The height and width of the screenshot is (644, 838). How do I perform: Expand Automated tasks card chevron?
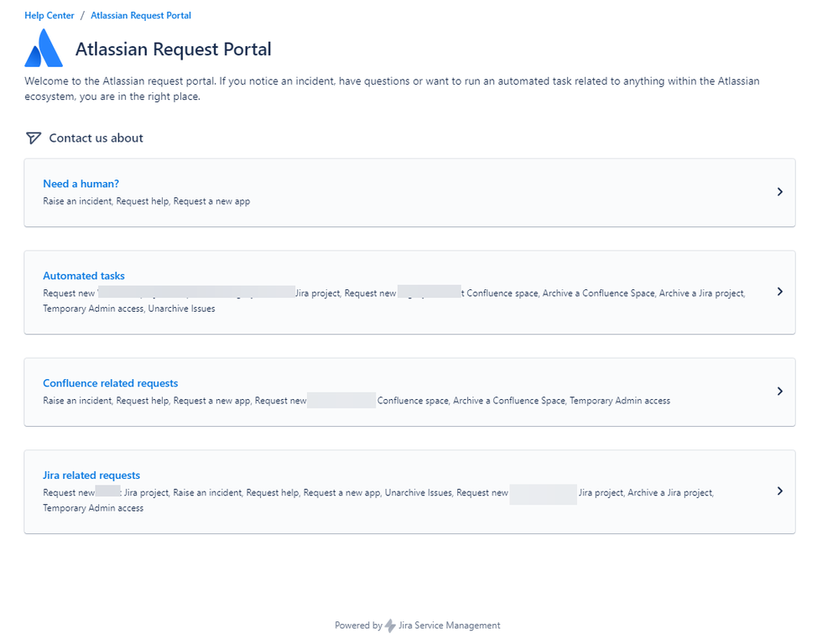780,292
